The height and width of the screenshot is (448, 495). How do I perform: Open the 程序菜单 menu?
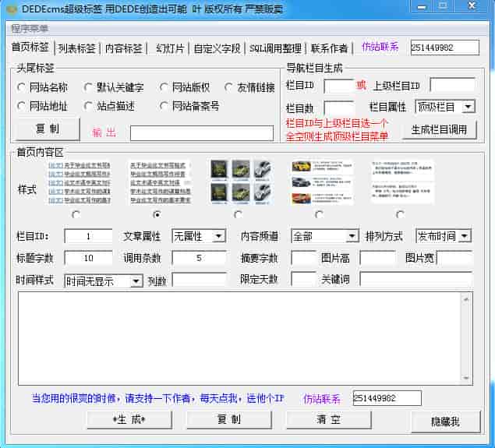pyautogui.click(x=30, y=29)
